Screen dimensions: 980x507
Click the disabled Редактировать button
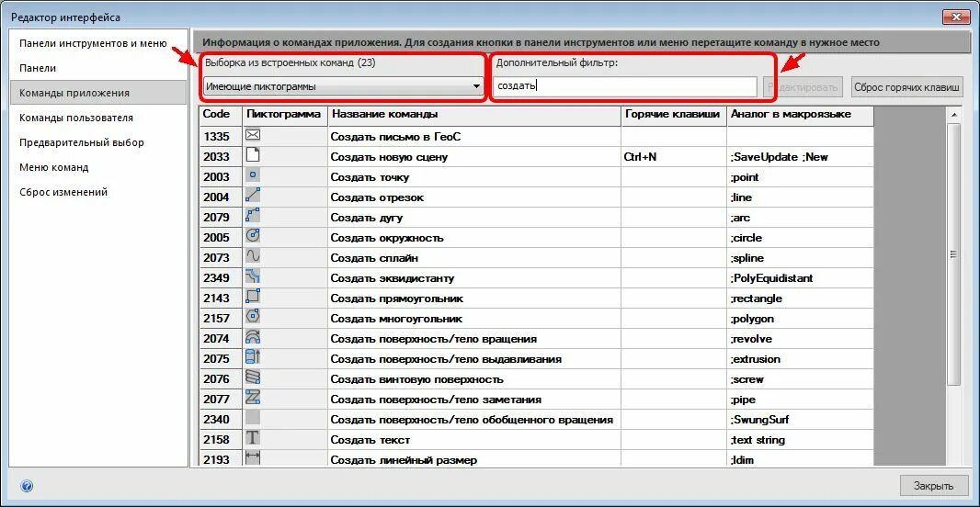[x=803, y=86]
